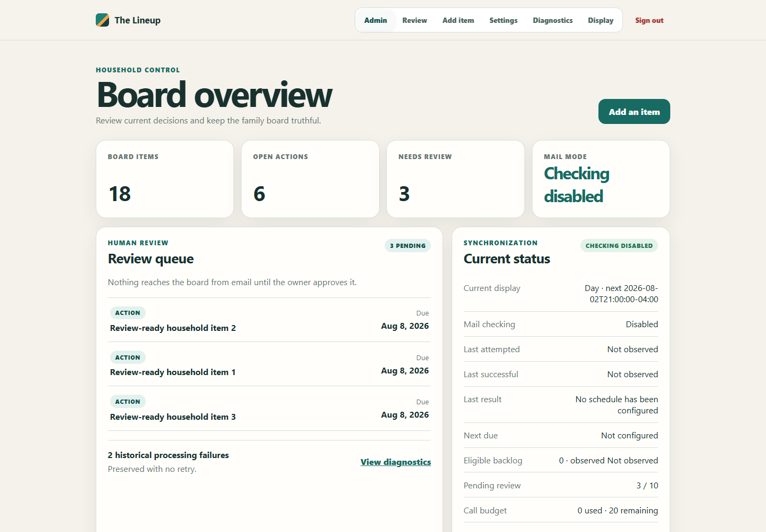Open Review-ready household item 3
The image size is (766, 532).
(x=269, y=409)
